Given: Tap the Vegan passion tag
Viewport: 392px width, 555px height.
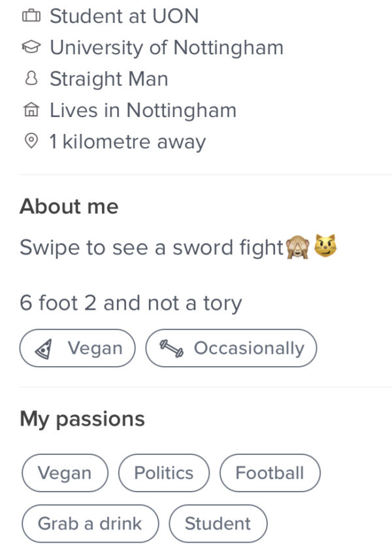Looking at the screenshot, I should (x=65, y=473).
